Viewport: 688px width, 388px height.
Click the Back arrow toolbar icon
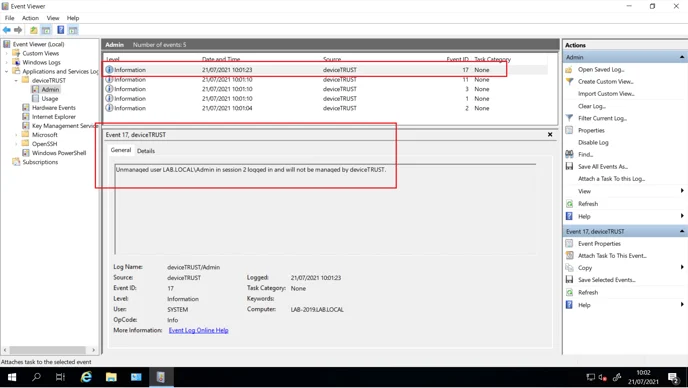(7, 30)
